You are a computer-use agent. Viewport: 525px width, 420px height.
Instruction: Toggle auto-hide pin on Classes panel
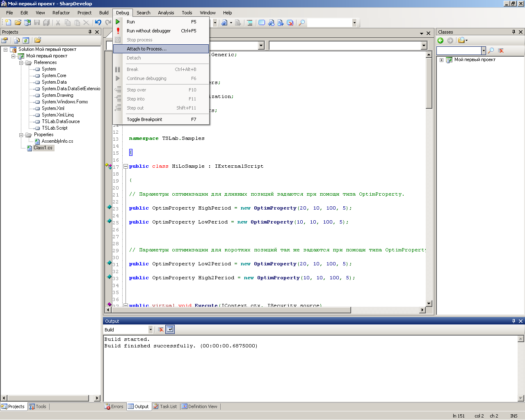(514, 32)
